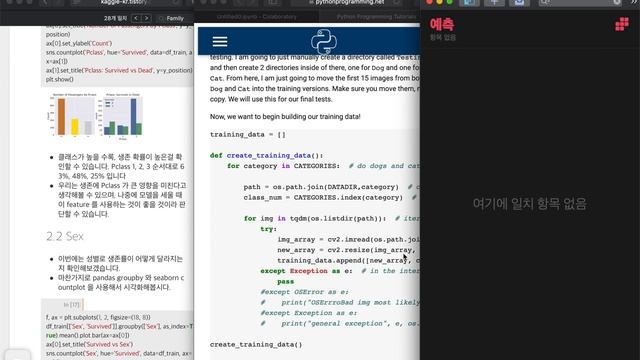Click the 'try:' line in the code
Image resolution: width=640 pixels, height=360 pixels.
coord(269,229)
